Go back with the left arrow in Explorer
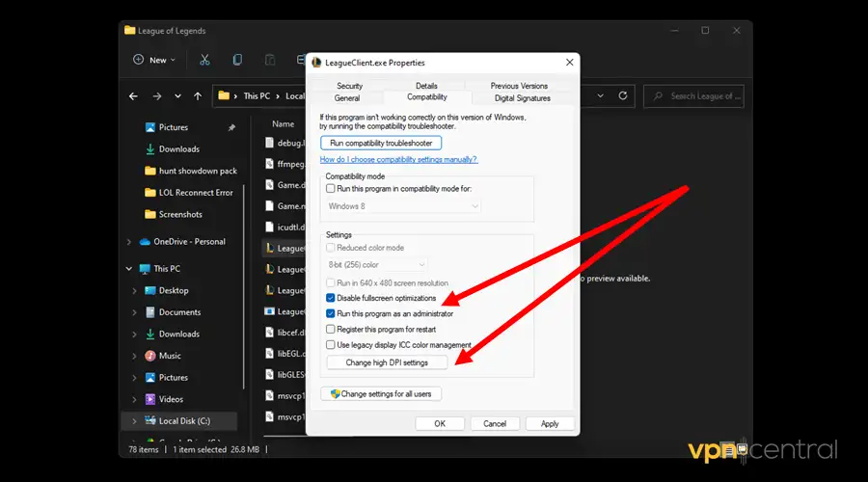The height and width of the screenshot is (482, 868). [133, 96]
